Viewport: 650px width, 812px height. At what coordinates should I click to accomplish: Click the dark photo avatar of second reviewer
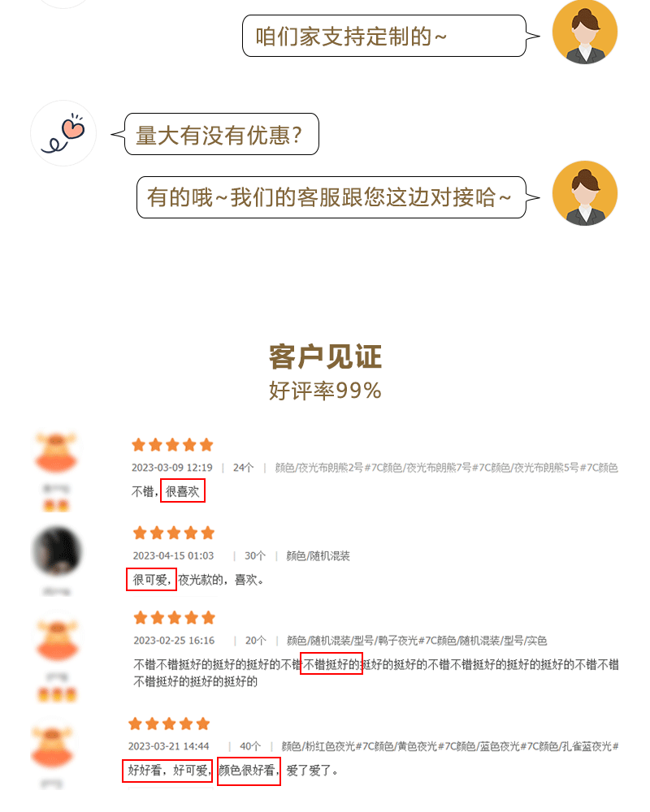(x=57, y=551)
